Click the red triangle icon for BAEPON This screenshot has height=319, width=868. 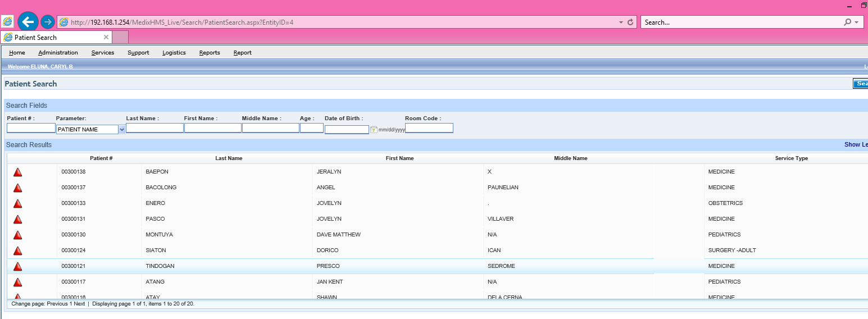coord(17,172)
